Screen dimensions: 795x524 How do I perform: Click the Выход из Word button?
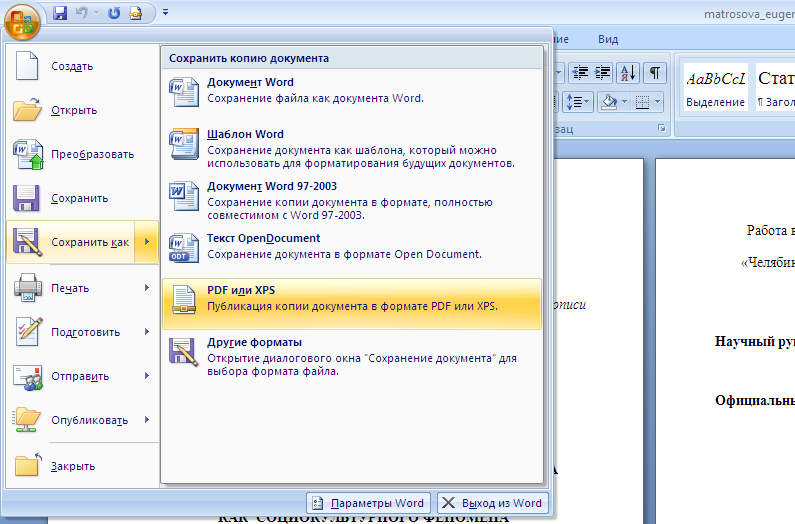493,503
